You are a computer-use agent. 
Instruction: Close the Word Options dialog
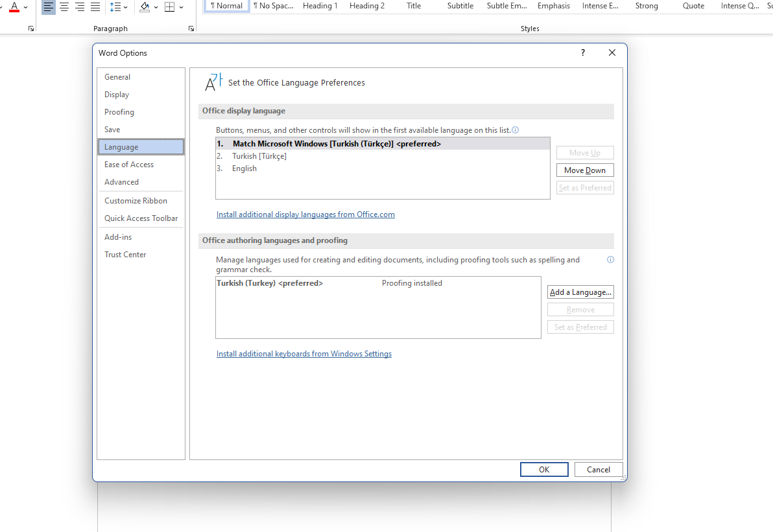pos(612,52)
